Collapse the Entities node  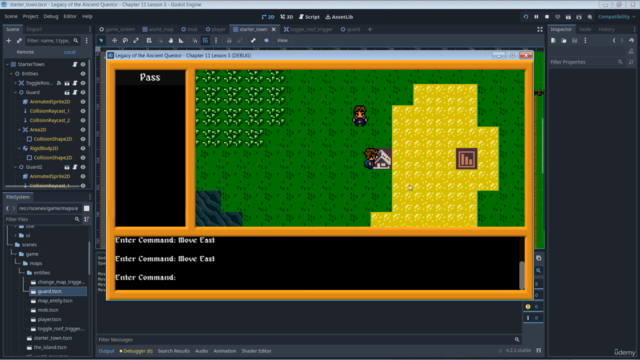pyautogui.click(x=11, y=74)
